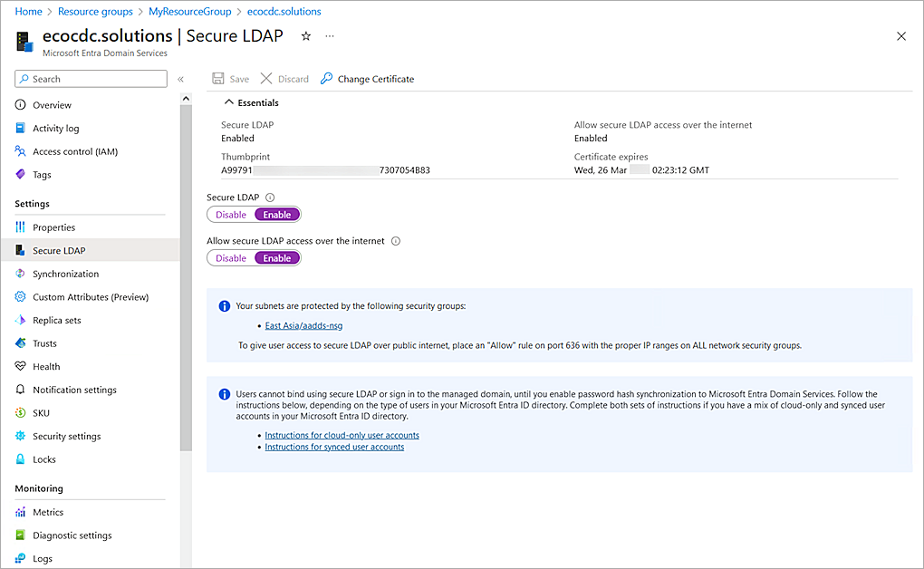This screenshot has height=569, width=924.
Task: Collapse the sidebar menu with chevrons
Action: 180,80
